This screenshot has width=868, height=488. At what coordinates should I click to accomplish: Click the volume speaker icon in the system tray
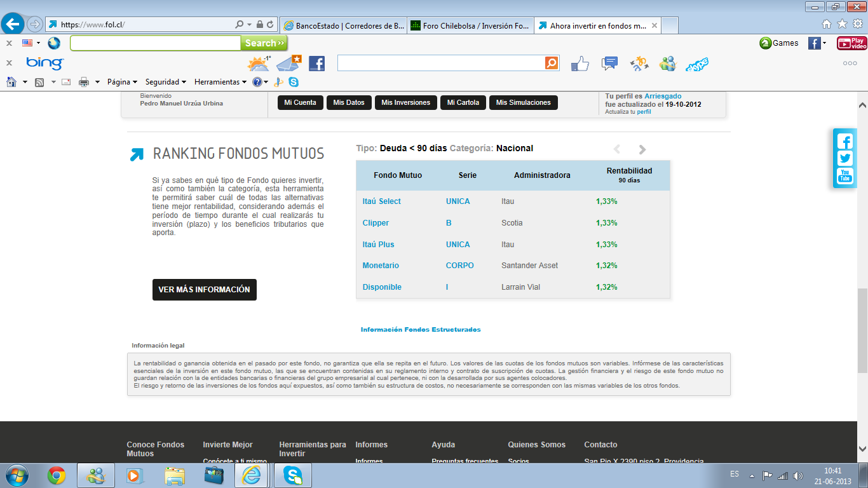tap(798, 475)
